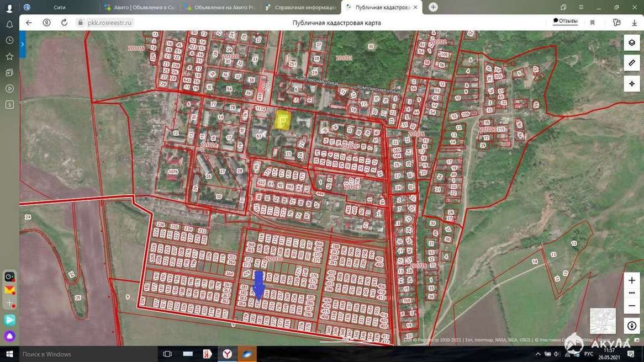Image resolution: width=644 pixels, height=362 pixels.
Task: Open browser history clock icon in sidebar
Action: [x=9, y=40]
